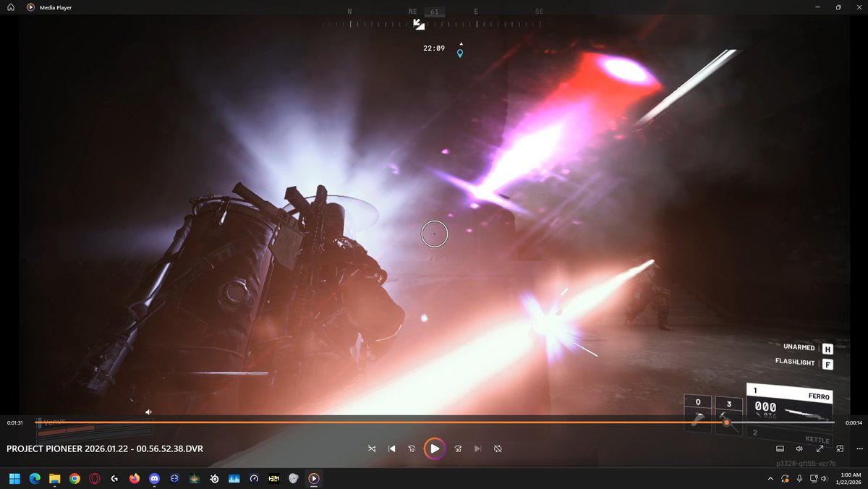Open the speedometer gauge taskbar app
868x489 pixels.
coord(254,478)
